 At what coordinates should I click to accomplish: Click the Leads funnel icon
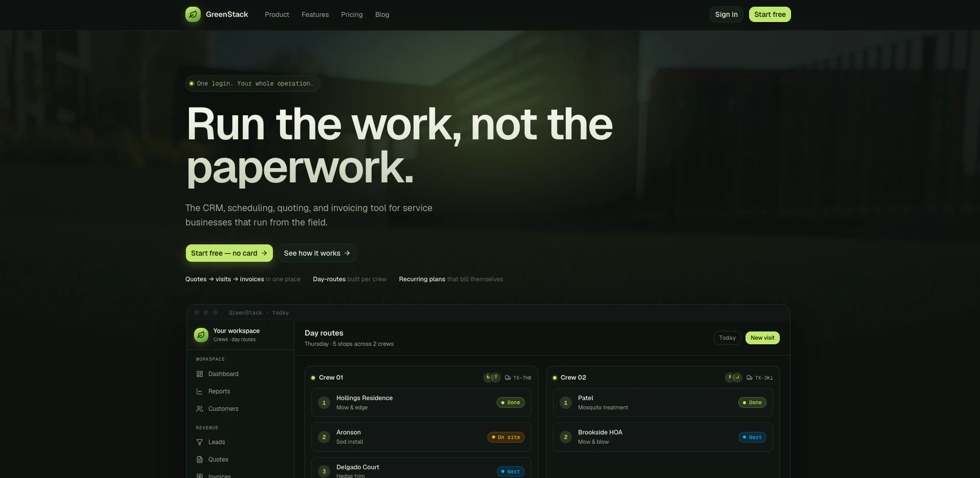pyautogui.click(x=200, y=442)
